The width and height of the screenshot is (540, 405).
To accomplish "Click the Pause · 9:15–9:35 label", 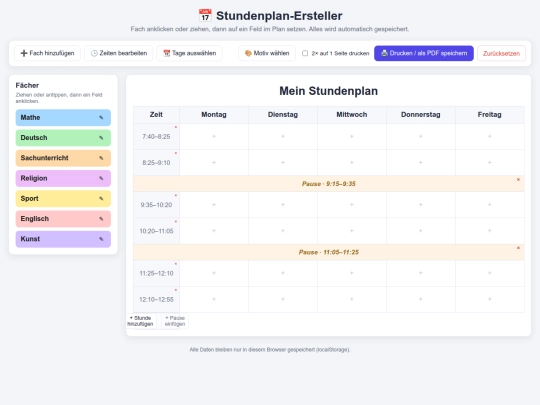I will (329, 184).
